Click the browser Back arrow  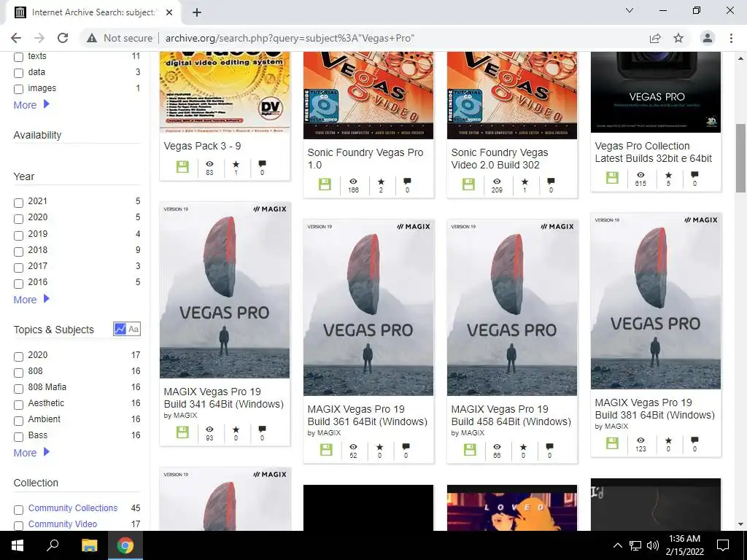tap(16, 38)
